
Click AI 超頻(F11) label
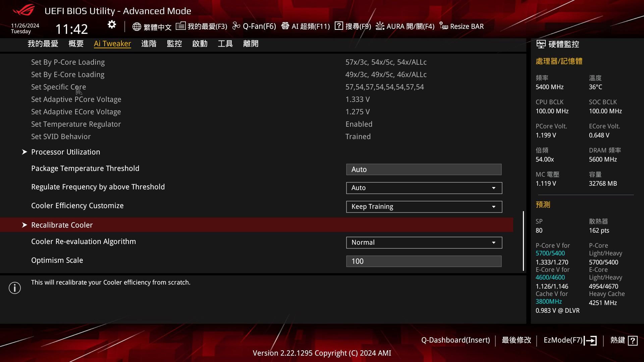[311, 26]
